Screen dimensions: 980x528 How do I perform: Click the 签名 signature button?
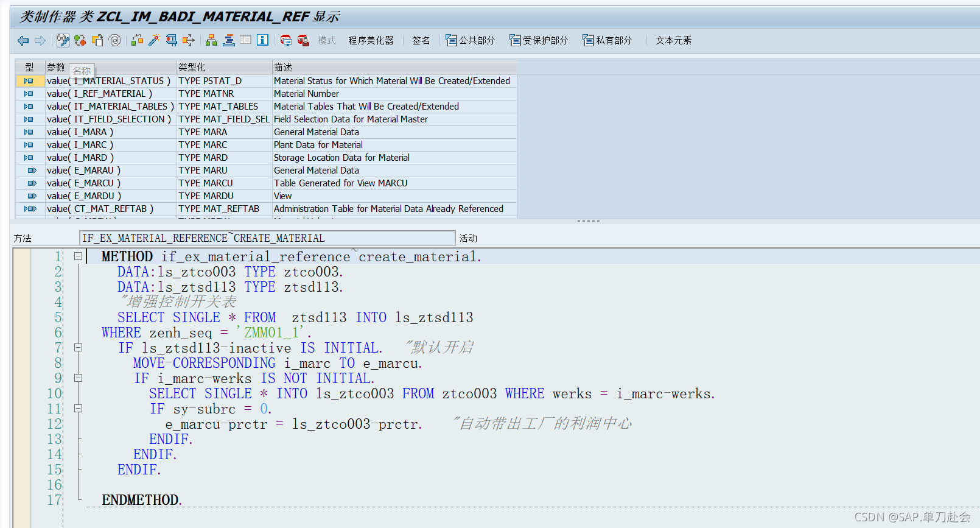pyautogui.click(x=421, y=41)
